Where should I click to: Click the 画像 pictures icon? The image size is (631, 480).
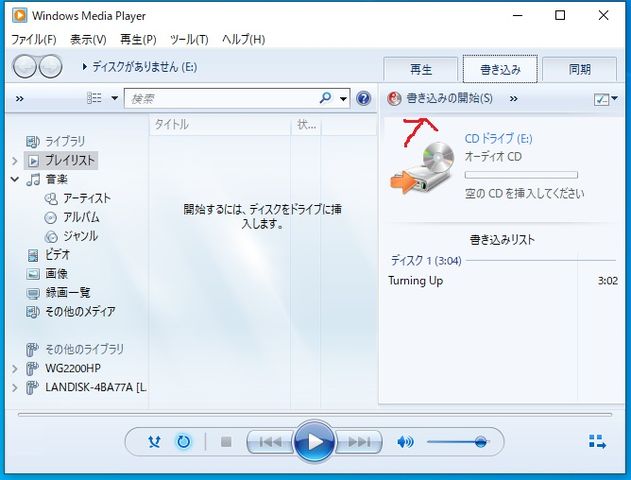[33, 274]
